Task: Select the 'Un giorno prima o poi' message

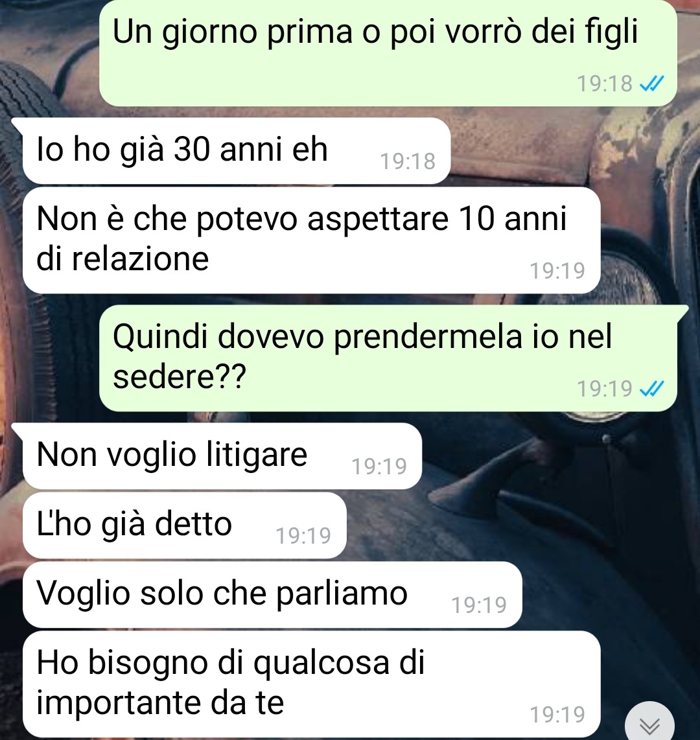Action: click(388, 53)
